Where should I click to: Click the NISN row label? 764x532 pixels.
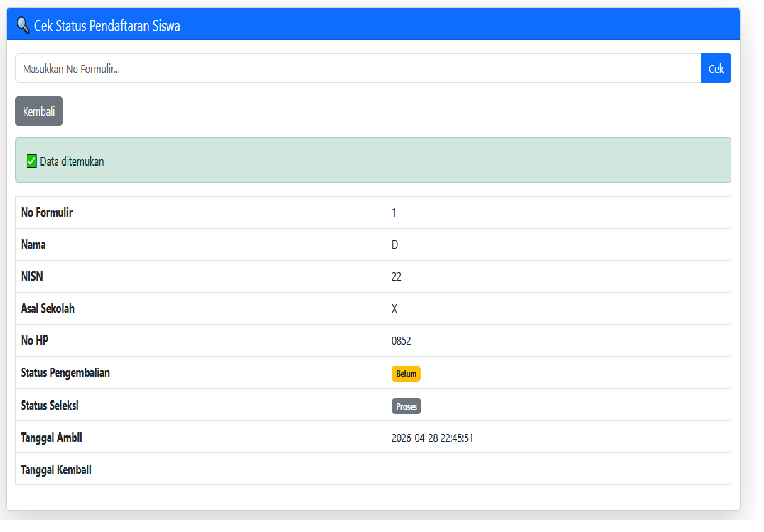(32, 276)
